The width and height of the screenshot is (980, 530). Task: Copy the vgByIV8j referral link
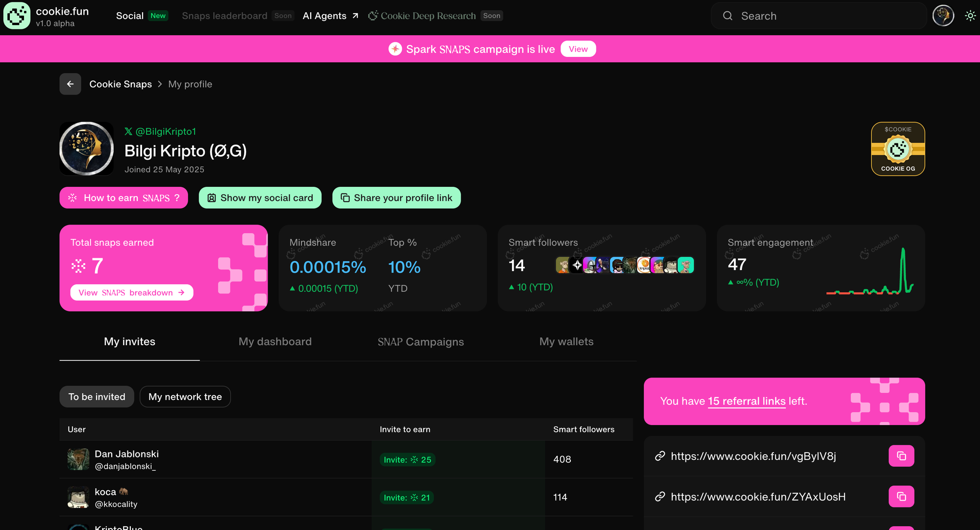point(901,456)
